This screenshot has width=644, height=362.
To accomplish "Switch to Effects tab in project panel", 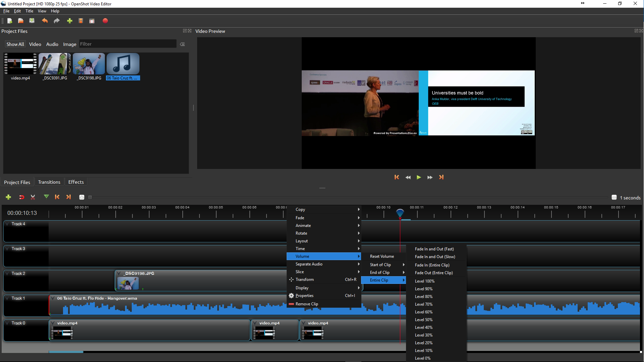I will (76, 182).
